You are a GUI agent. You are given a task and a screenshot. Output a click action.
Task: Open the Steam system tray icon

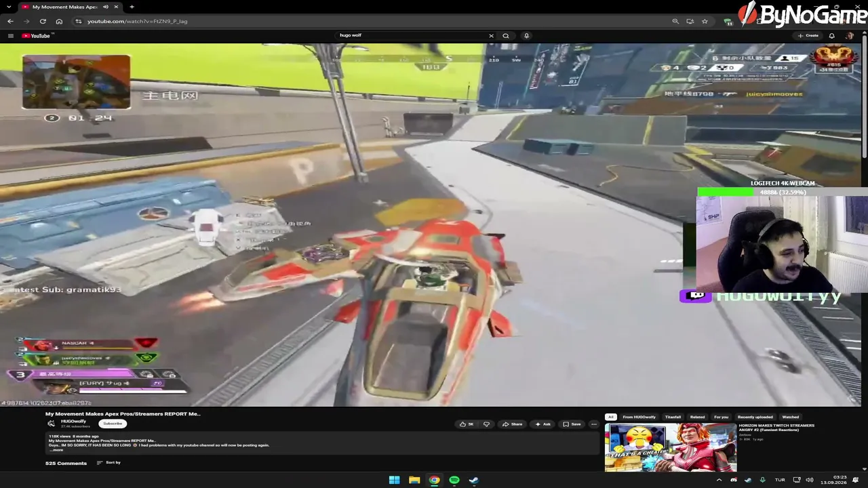coord(748,480)
